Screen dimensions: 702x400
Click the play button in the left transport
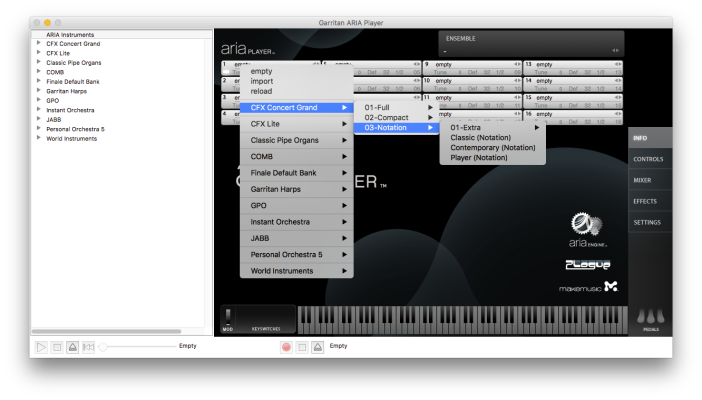coord(41,347)
